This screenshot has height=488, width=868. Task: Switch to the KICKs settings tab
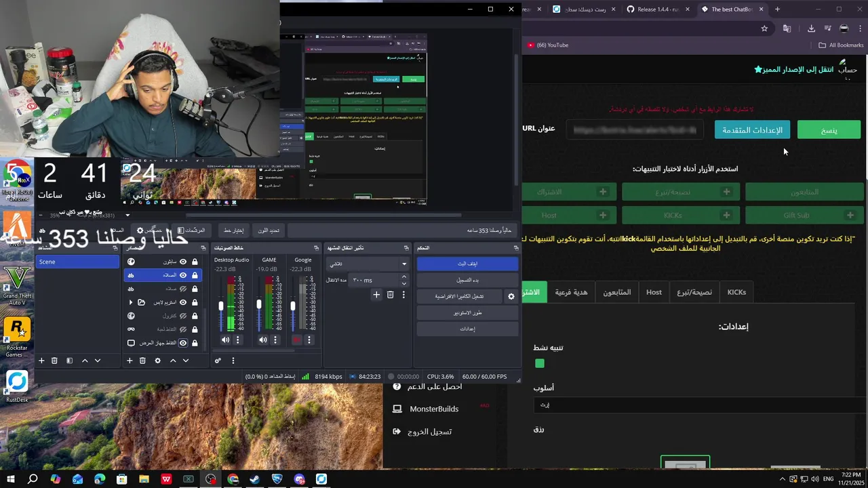pyautogui.click(x=736, y=292)
